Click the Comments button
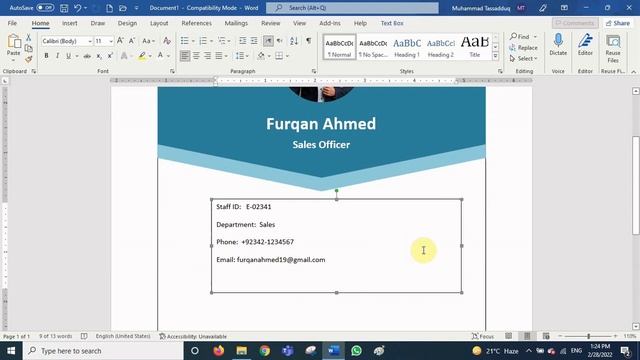The height and width of the screenshot is (360, 640). 575,23
